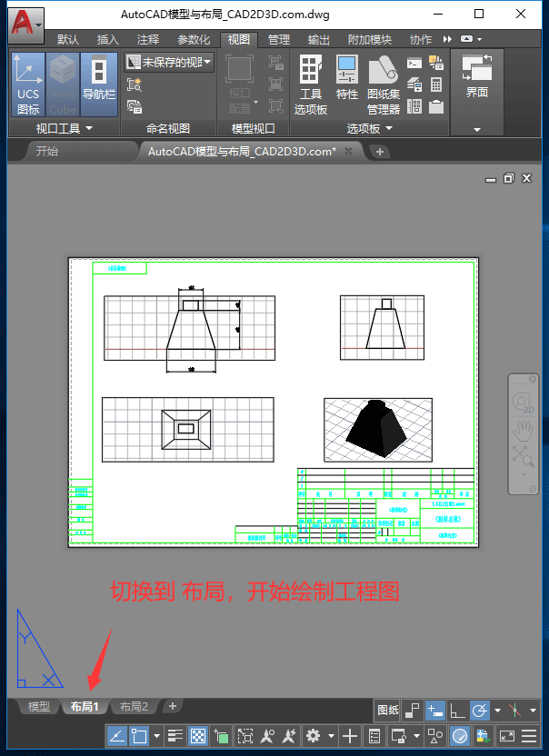Viewport: 549px width, 756px height.
Task: Show more ribbon tabs double-arrow
Action: (x=447, y=39)
